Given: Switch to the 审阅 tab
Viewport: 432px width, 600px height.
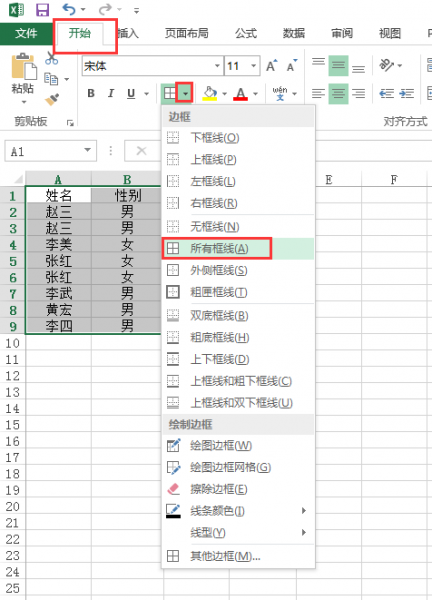Looking at the screenshot, I should click(x=342, y=34).
